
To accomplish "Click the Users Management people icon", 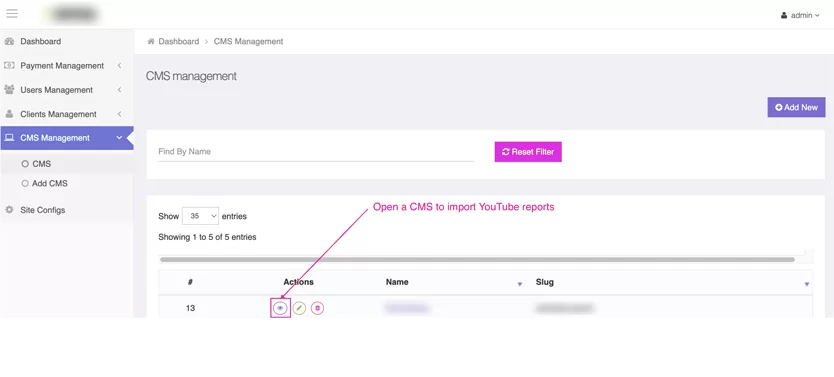I will [x=9, y=89].
